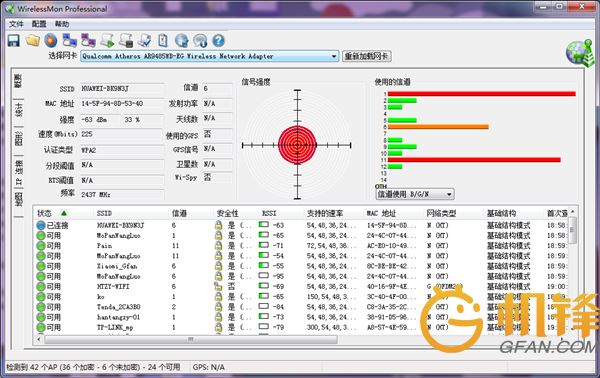Select the TP-LINK_mp network row
This screenshot has width=600, height=378.
tap(302, 327)
